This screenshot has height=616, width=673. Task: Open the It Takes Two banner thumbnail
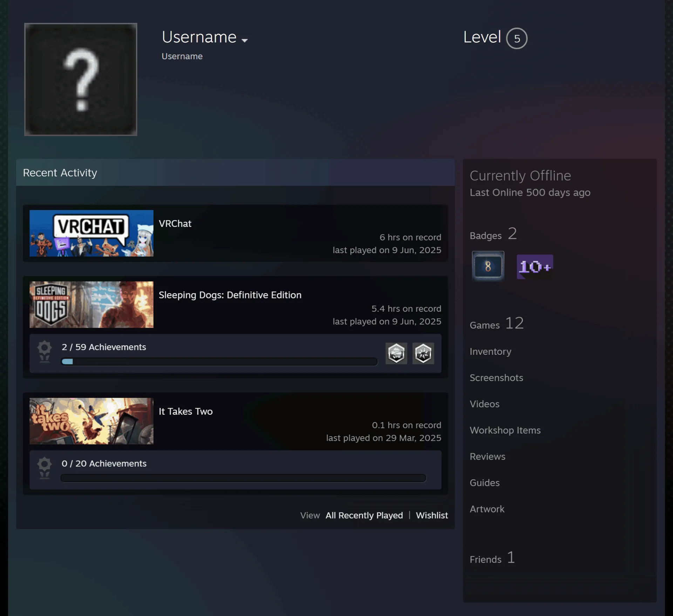point(91,421)
